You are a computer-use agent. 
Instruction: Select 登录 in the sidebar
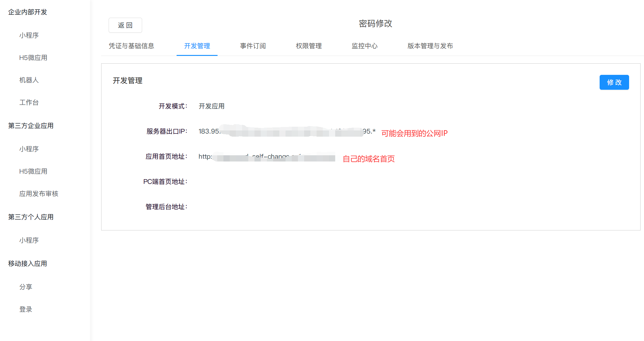pos(26,309)
